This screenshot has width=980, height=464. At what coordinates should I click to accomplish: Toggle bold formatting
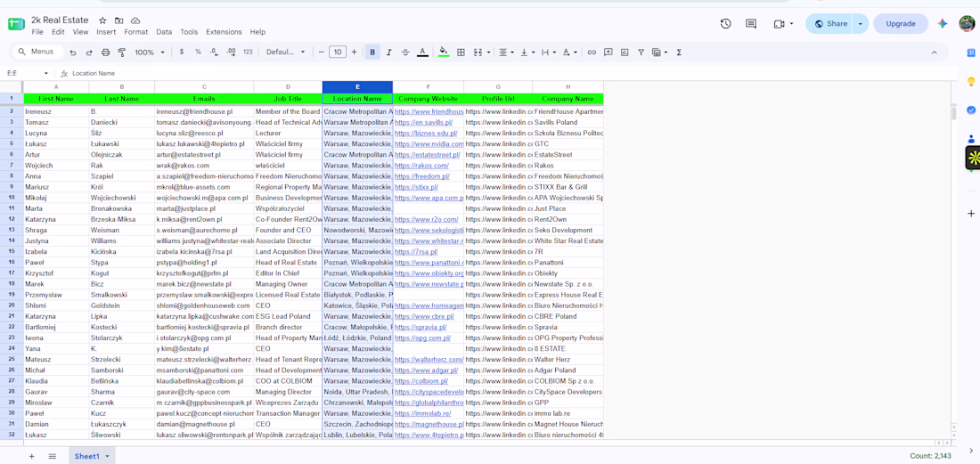click(372, 53)
